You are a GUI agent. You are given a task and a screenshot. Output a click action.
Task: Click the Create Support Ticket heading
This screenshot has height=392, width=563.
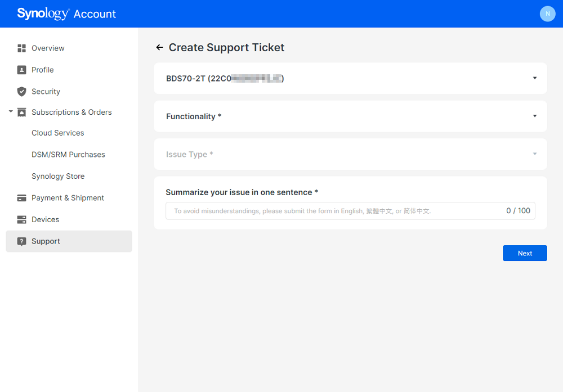coord(226,47)
